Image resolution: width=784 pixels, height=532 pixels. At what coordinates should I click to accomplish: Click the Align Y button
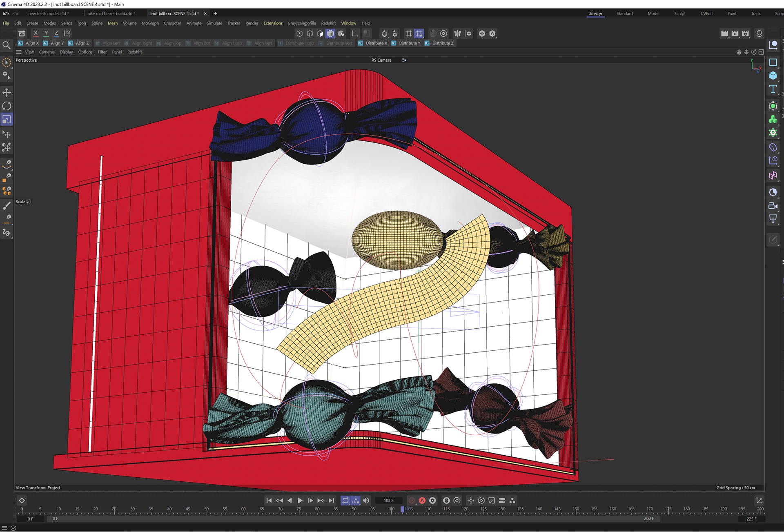tap(53, 43)
